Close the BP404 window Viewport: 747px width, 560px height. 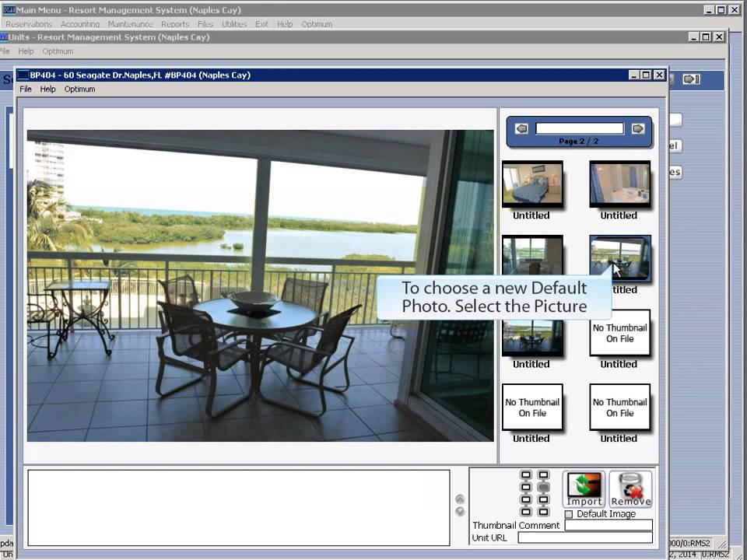click(659, 75)
